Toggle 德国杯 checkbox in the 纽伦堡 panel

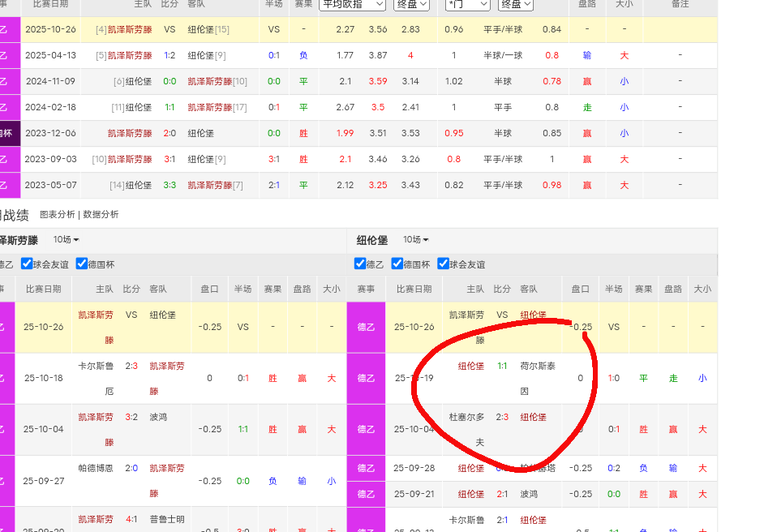[x=397, y=264]
